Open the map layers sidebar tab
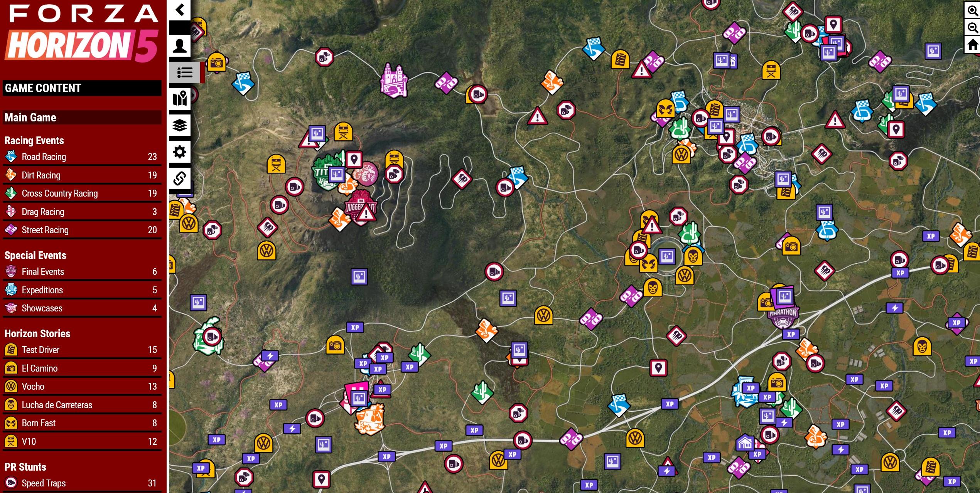Viewport: 980px width, 493px height. point(180,125)
